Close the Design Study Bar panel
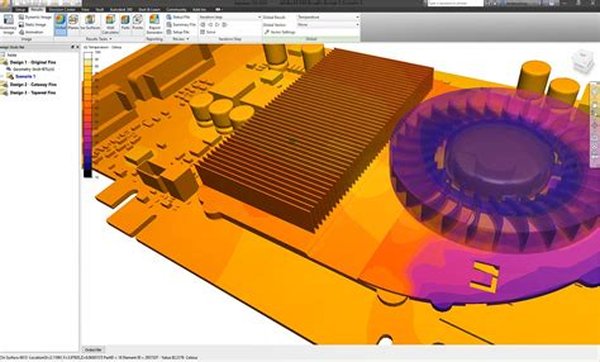This screenshot has width=600, height=362. tap(77, 47)
